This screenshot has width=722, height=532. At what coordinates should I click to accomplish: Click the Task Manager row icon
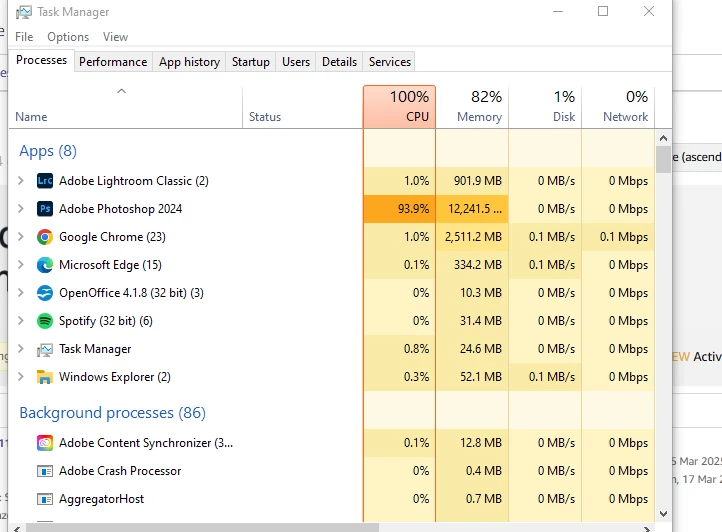pos(45,350)
